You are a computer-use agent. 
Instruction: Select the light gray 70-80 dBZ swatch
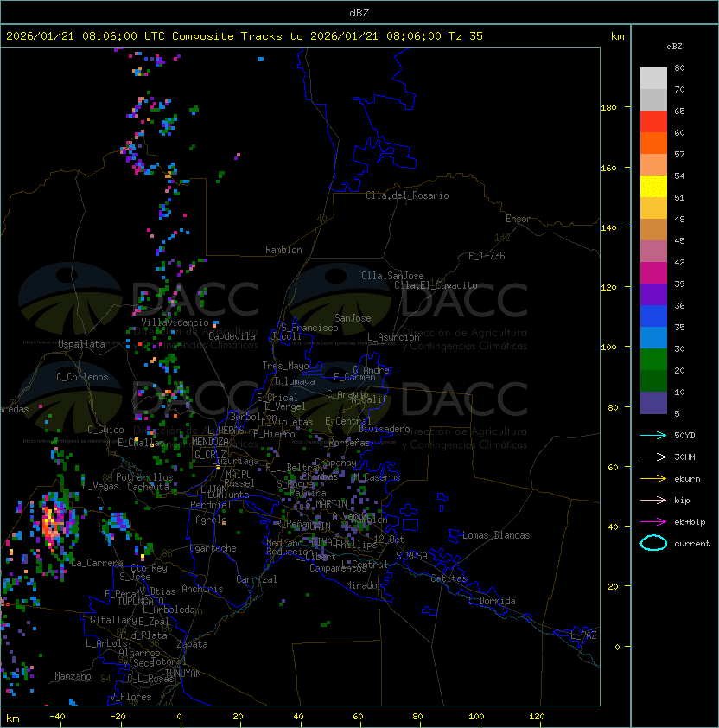point(653,78)
